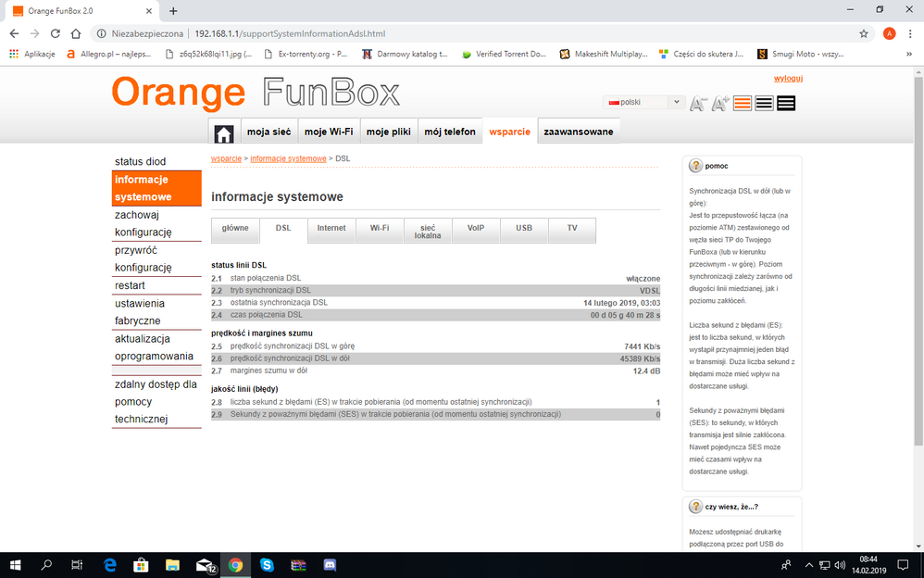This screenshot has height=578, width=924.
Task: Switch to the Wi-Fi information tab
Action: [380, 228]
